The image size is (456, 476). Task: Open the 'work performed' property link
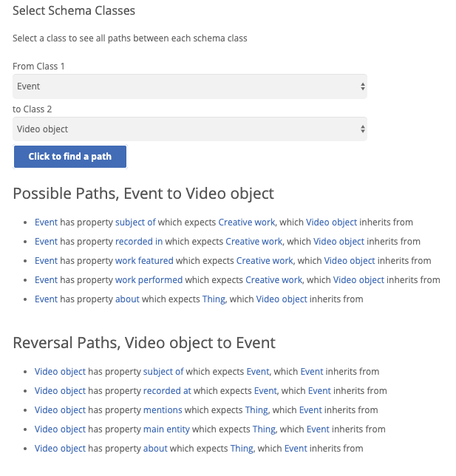(149, 279)
